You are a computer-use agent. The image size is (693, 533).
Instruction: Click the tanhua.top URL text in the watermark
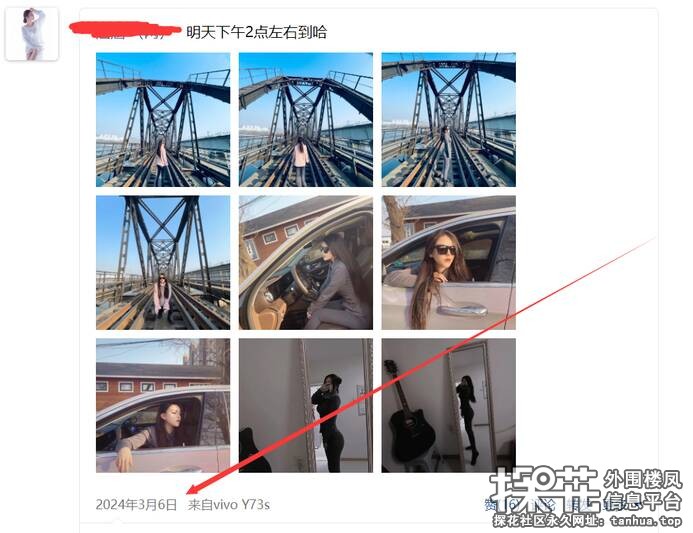646,521
